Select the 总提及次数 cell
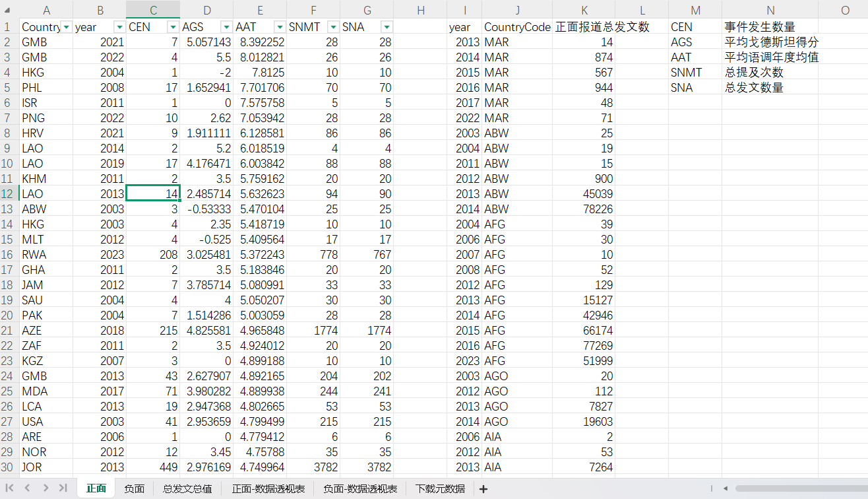 [770, 73]
